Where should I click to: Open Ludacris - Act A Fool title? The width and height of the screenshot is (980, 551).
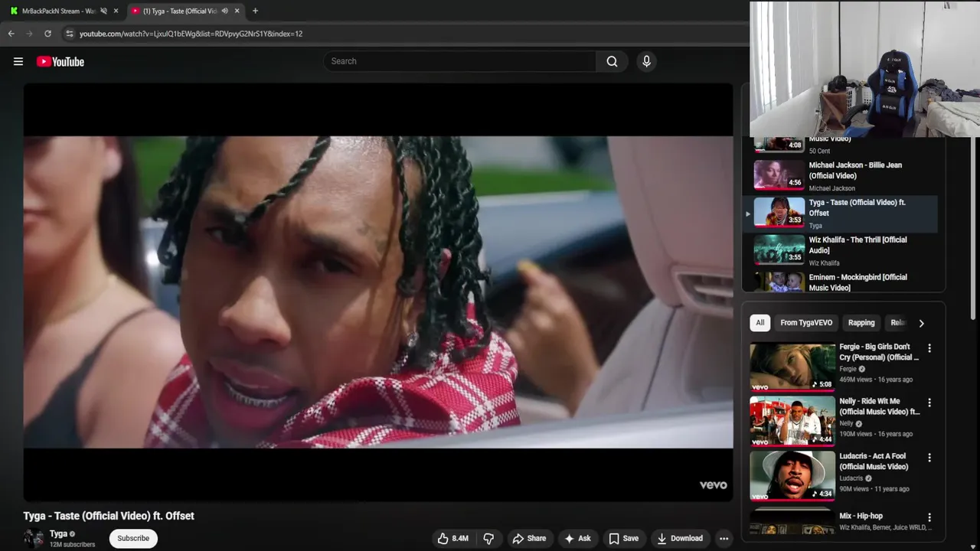coord(874,461)
